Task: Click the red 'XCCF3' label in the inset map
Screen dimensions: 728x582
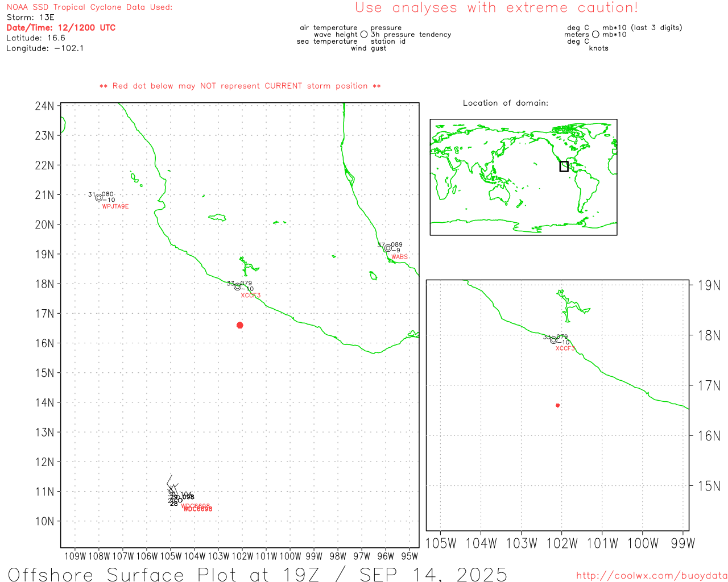Action: (565, 348)
